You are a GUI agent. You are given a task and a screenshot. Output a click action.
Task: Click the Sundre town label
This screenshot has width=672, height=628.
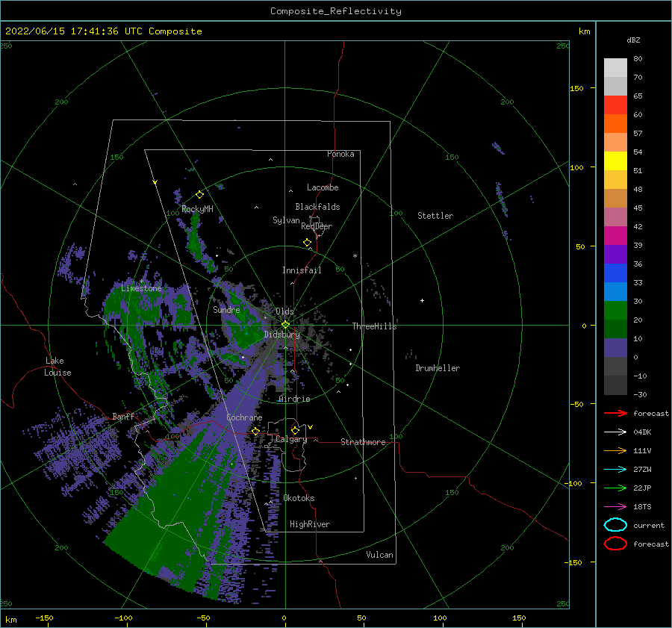tap(226, 309)
